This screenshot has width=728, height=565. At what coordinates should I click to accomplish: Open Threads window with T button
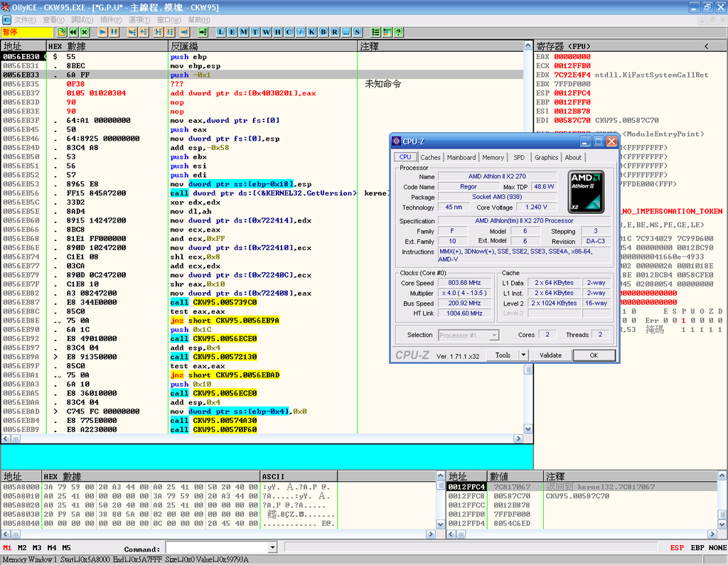click(x=255, y=32)
